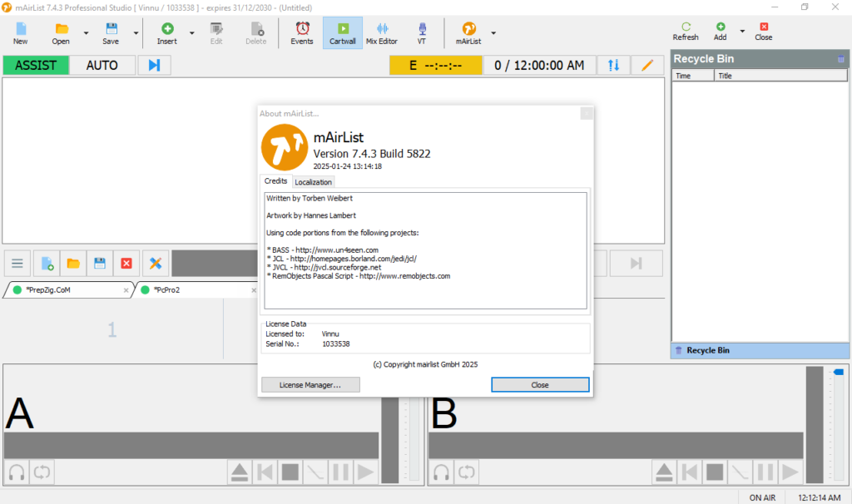Screen dimensions: 852x504
Task: Click the red Close browser icon
Action: [764, 32]
